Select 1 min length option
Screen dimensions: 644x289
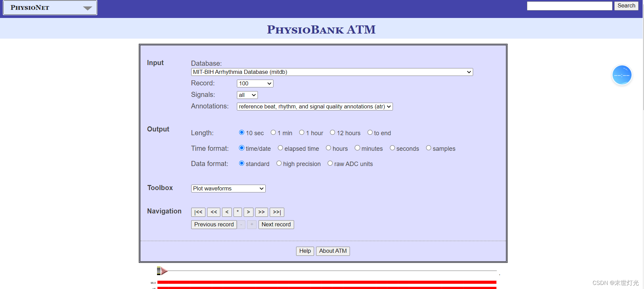tap(273, 132)
